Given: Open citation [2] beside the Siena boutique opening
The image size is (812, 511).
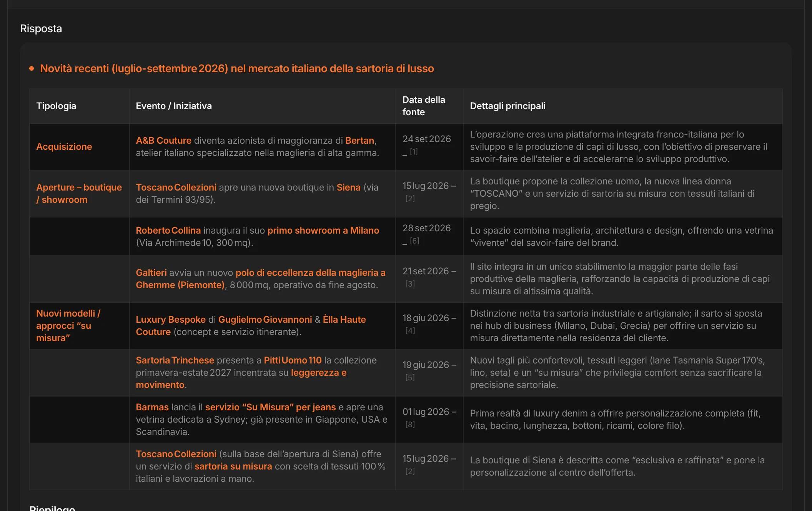Looking at the screenshot, I should tap(410, 199).
